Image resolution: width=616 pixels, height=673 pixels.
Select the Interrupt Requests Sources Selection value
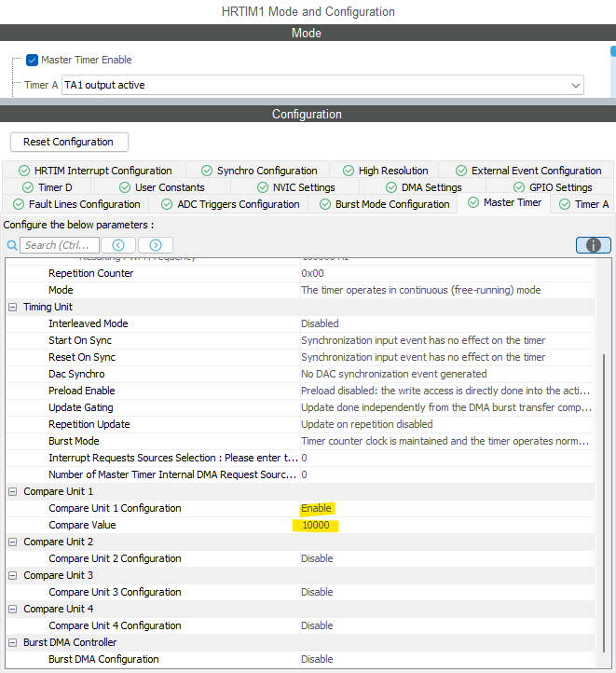pos(304,458)
